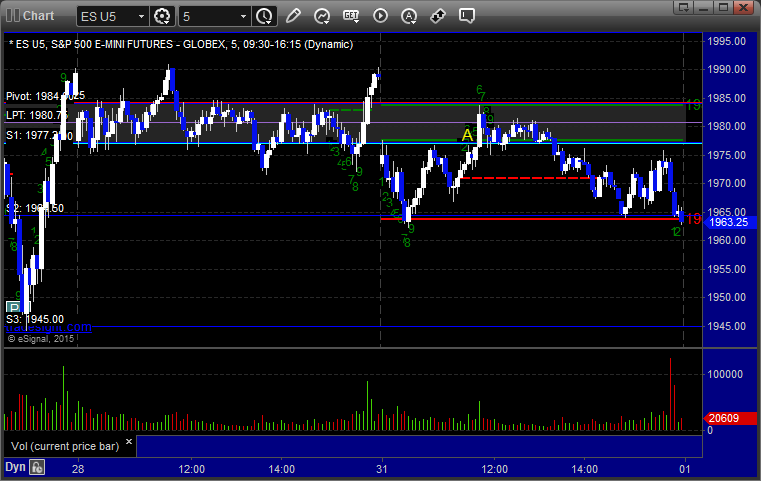Select the yellow A marker on chart
The height and width of the screenshot is (481, 761).
pos(467,135)
